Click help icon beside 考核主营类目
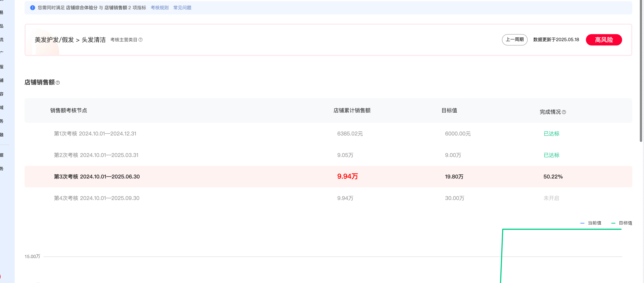 pos(141,40)
